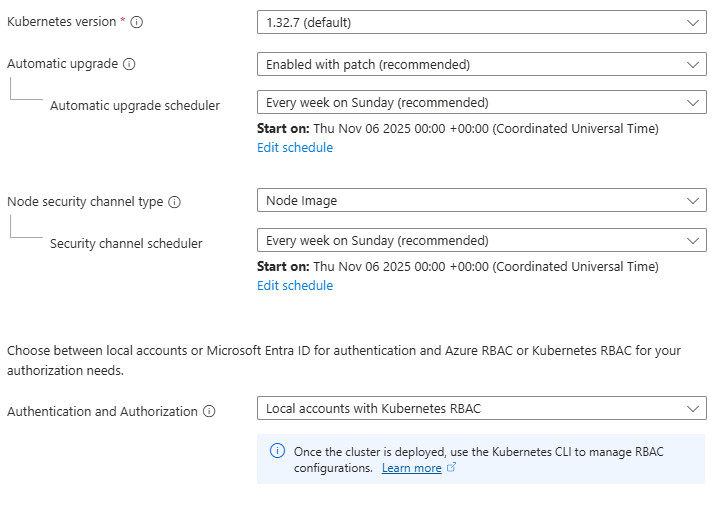This screenshot has height=512, width=714.
Task: Click the Automatic upgrade scheduler label
Action: [x=135, y=106]
